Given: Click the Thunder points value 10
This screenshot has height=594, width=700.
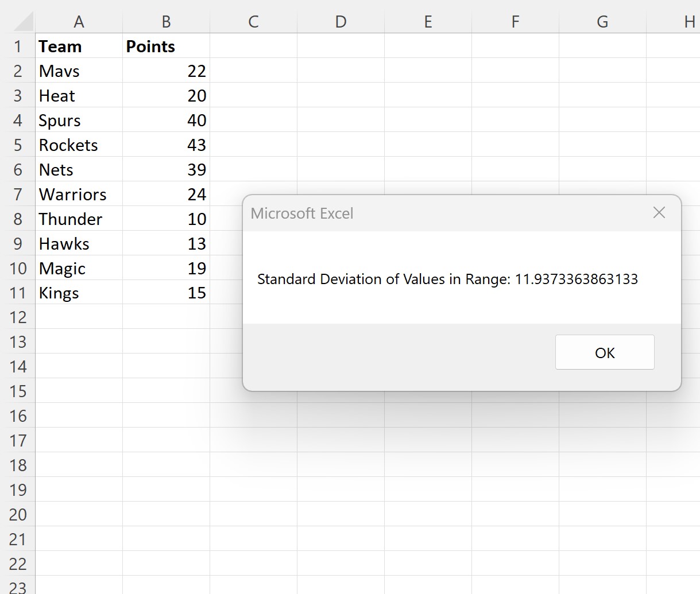Looking at the screenshot, I should [x=167, y=219].
